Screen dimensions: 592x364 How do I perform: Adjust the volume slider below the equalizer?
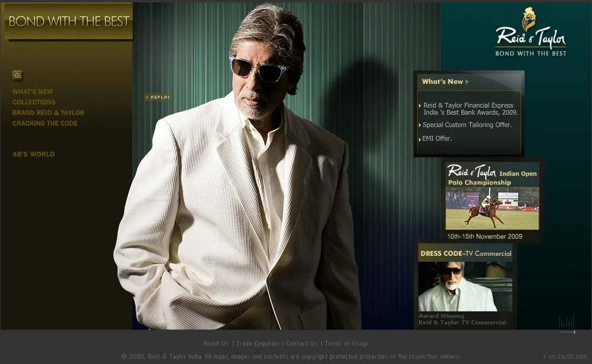[x=567, y=332]
